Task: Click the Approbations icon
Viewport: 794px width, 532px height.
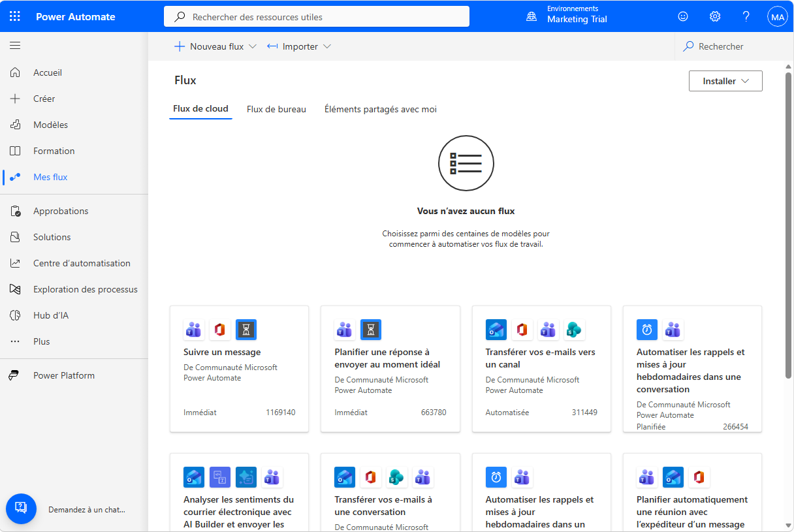Action: [x=15, y=211]
